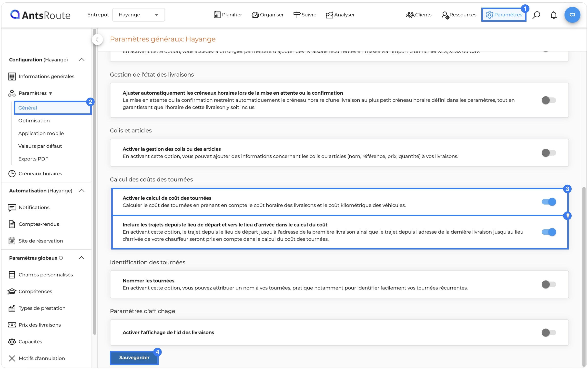Click the Informations générales building icon
588x370 pixels.
click(12, 76)
